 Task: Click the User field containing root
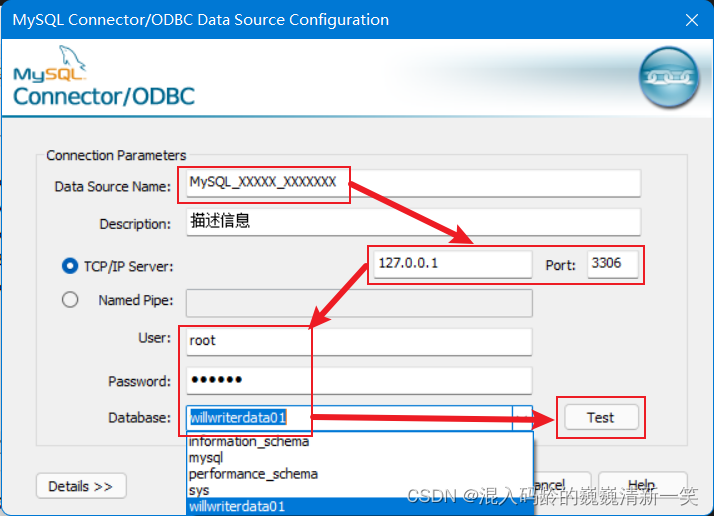click(x=359, y=342)
